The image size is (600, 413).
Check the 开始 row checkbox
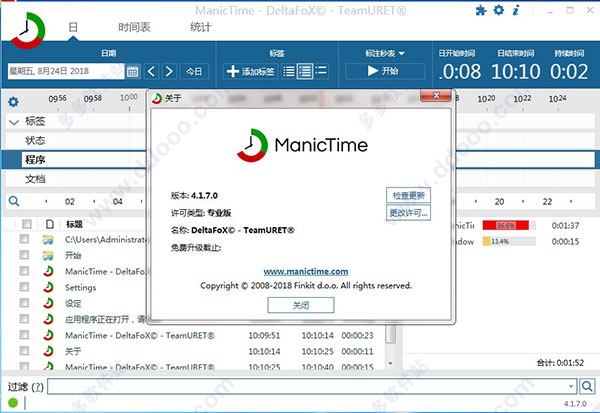pyautogui.click(x=24, y=255)
